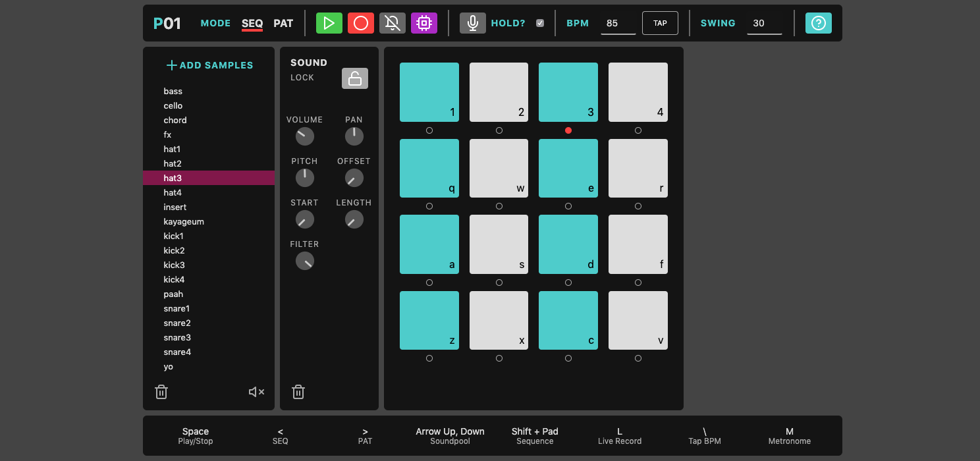980x461 pixels.
Task: Select the step indicator under pad 1
Action: click(x=429, y=130)
